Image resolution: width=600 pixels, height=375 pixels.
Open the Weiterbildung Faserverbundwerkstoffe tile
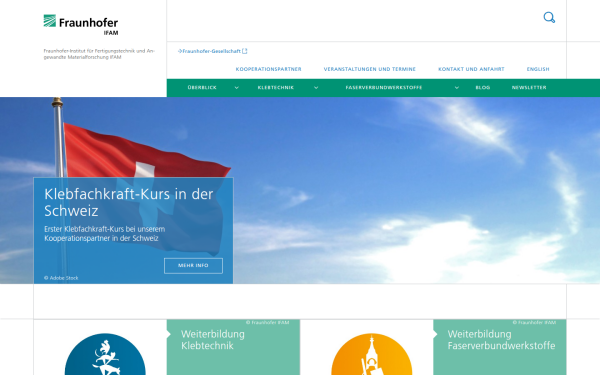coord(500,347)
